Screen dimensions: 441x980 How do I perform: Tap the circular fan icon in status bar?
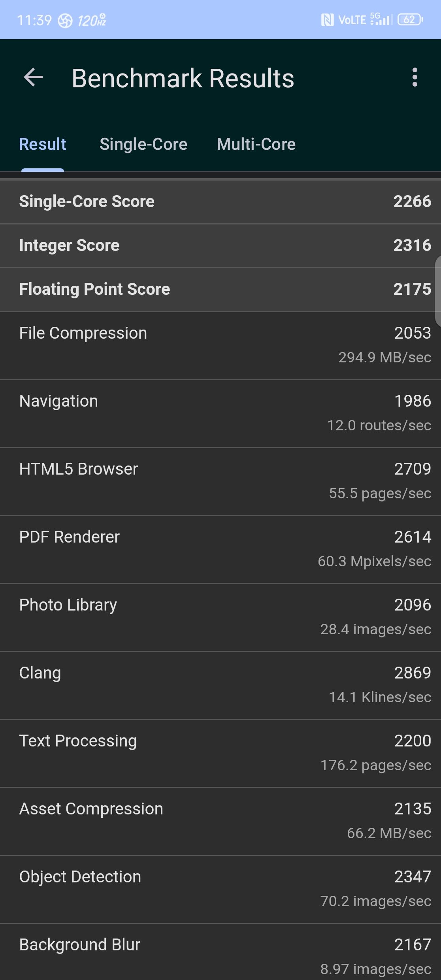[65, 21]
